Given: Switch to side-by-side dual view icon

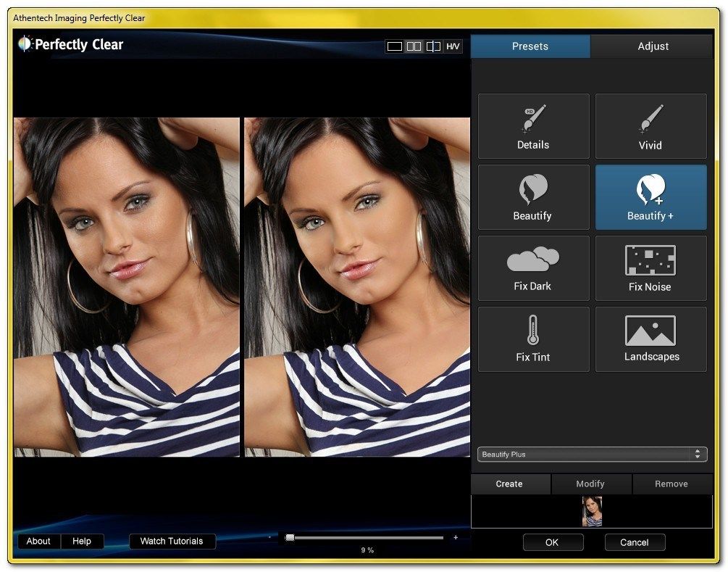Looking at the screenshot, I should click(414, 46).
